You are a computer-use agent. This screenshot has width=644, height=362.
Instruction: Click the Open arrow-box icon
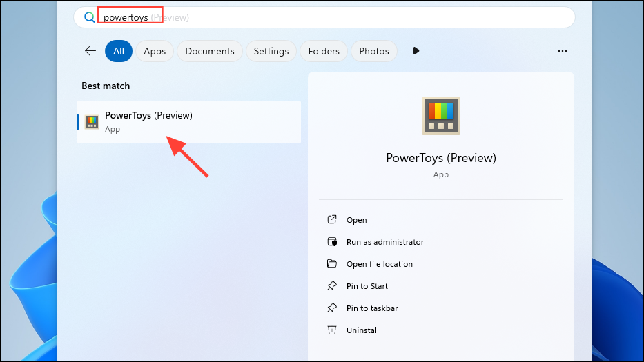point(332,219)
